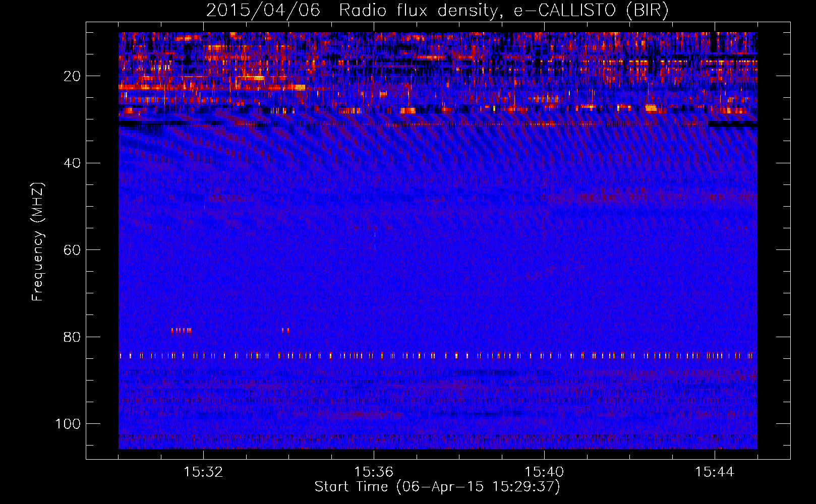Click the "15:40" time tick label
This screenshot has height=504, width=816.
[x=544, y=472]
